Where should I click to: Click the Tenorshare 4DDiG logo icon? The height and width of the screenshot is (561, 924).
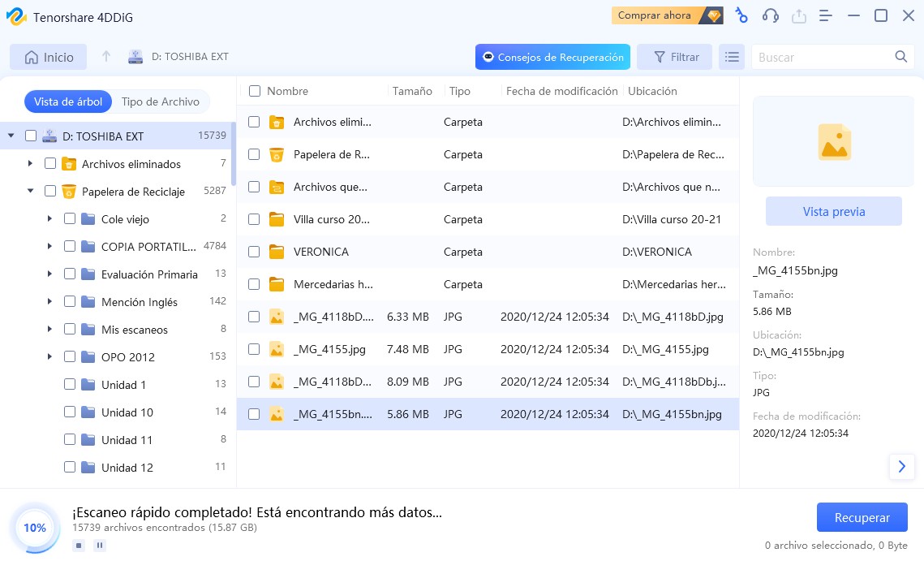click(16, 16)
